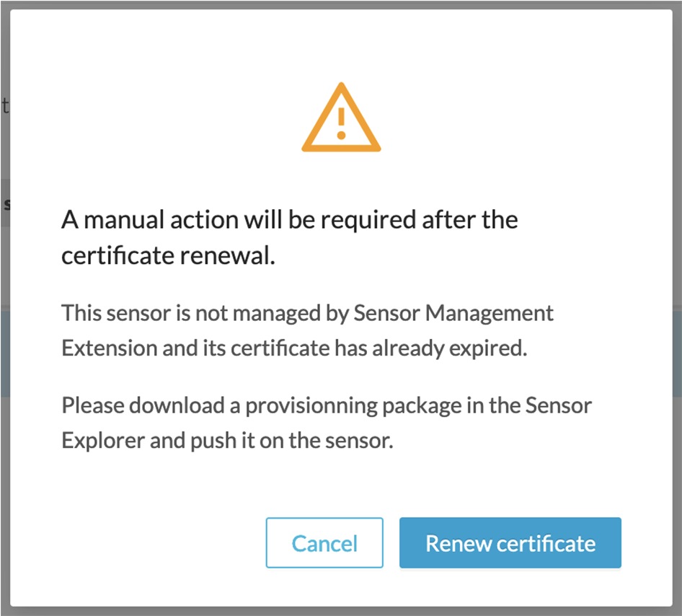Select the exclamation mark inside the warning triangle
The image size is (682, 616).
tap(342, 124)
